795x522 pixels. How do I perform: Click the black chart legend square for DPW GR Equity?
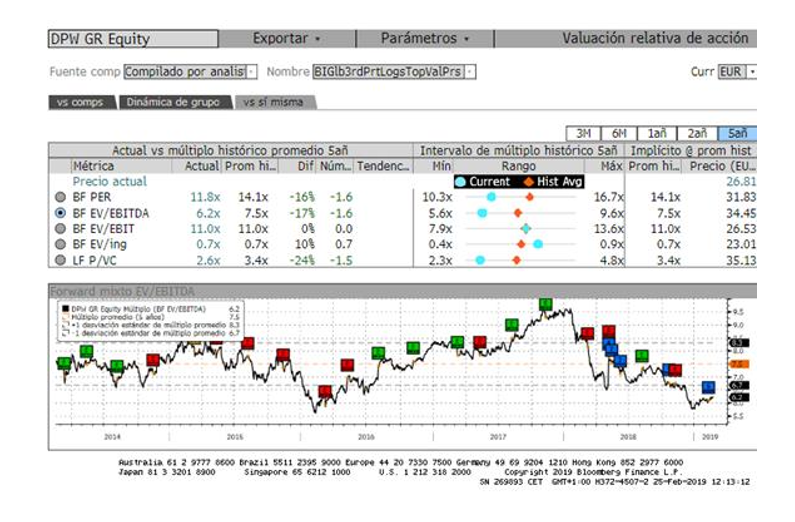coord(65,309)
